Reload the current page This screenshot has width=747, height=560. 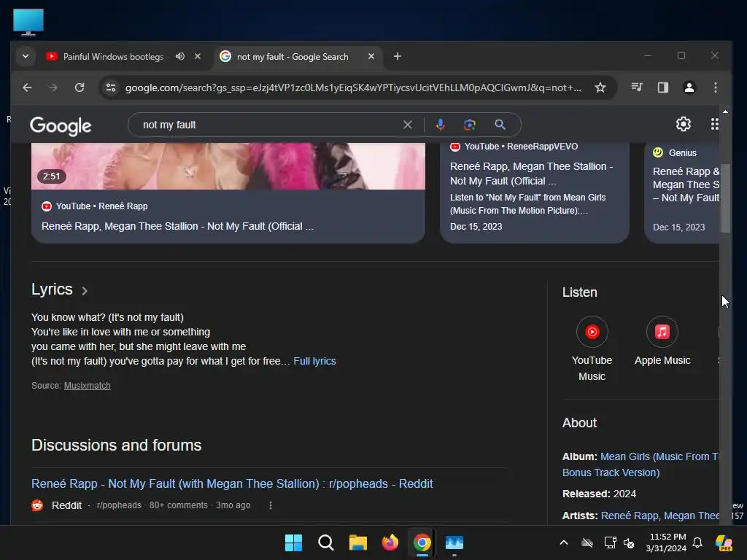(80, 87)
